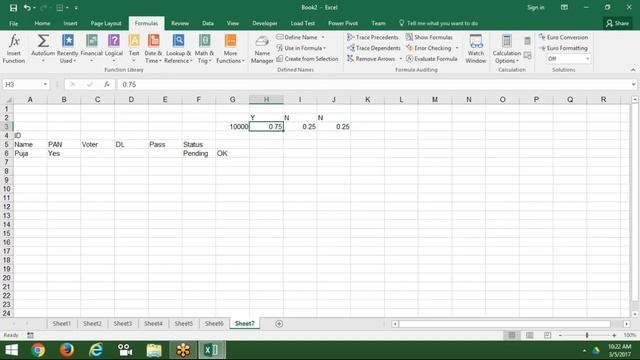Add a new sheet with plus icon
The height and width of the screenshot is (360, 640).
[279, 324]
